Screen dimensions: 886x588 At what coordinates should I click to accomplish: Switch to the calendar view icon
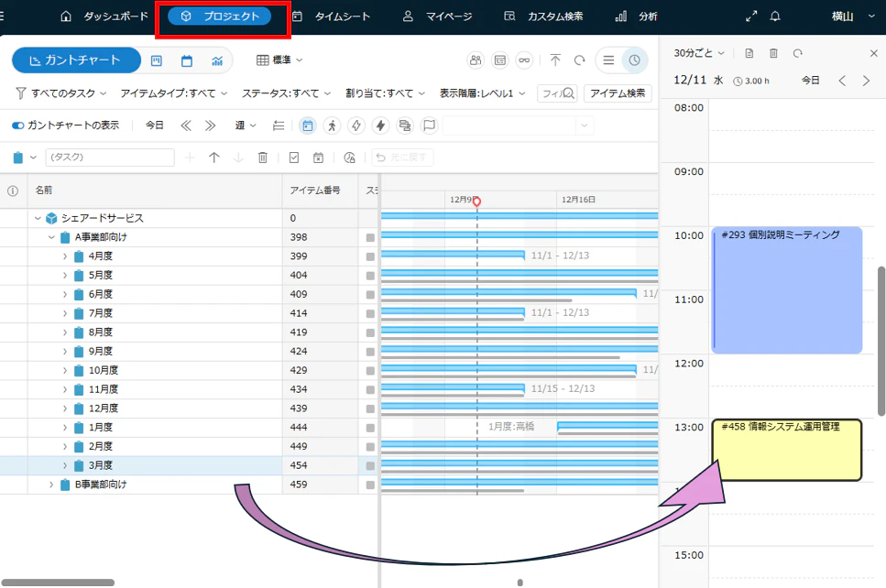click(x=187, y=60)
